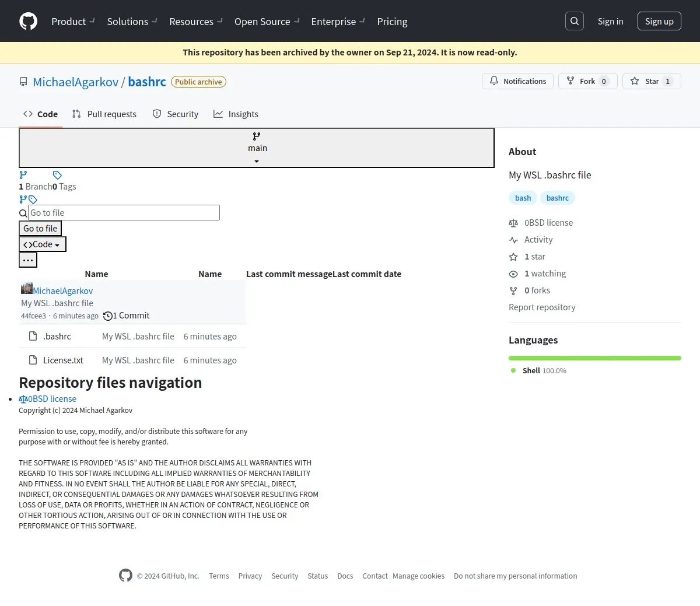Click the scale icon in the license tab link
This screenshot has width=700, height=606.
click(x=23, y=399)
